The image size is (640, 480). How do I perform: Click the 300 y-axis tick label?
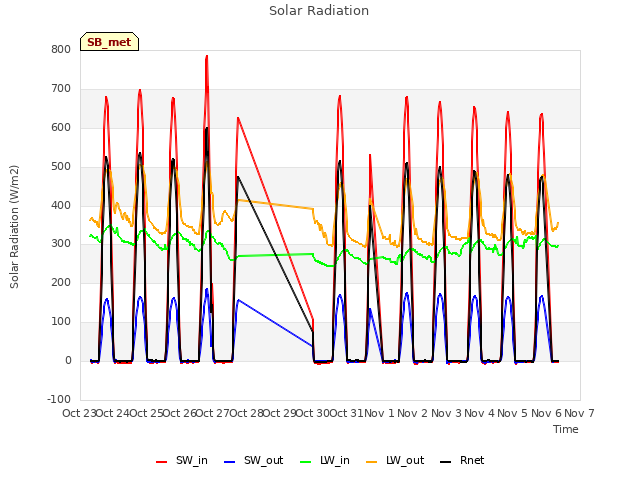click(x=61, y=244)
